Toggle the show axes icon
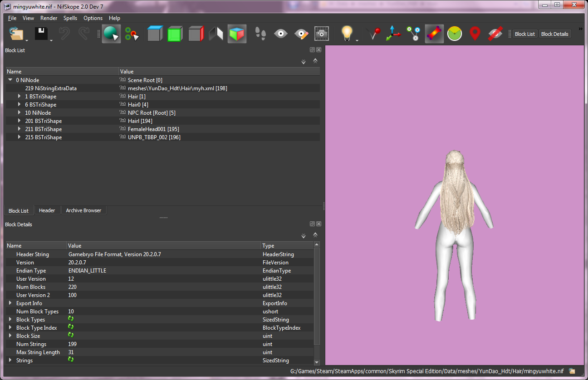The width and height of the screenshot is (588, 380). [x=393, y=34]
